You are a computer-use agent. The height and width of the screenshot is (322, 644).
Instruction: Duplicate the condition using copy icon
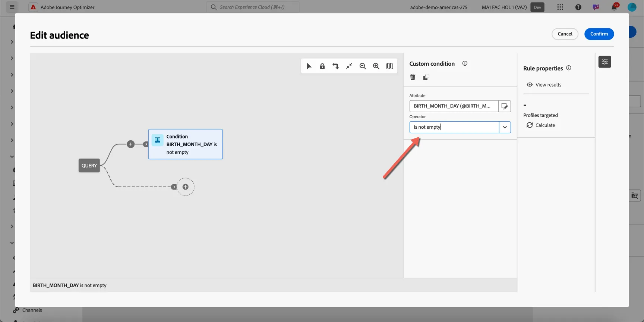pyautogui.click(x=426, y=77)
